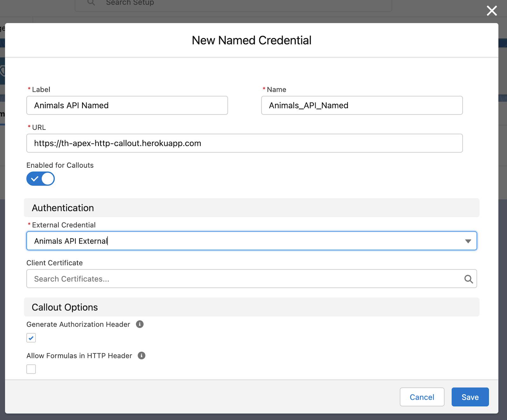Click the magnifier icon in Client Certificate search
The height and width of the screenshot is (420, 507).
(x=468, y=279)
